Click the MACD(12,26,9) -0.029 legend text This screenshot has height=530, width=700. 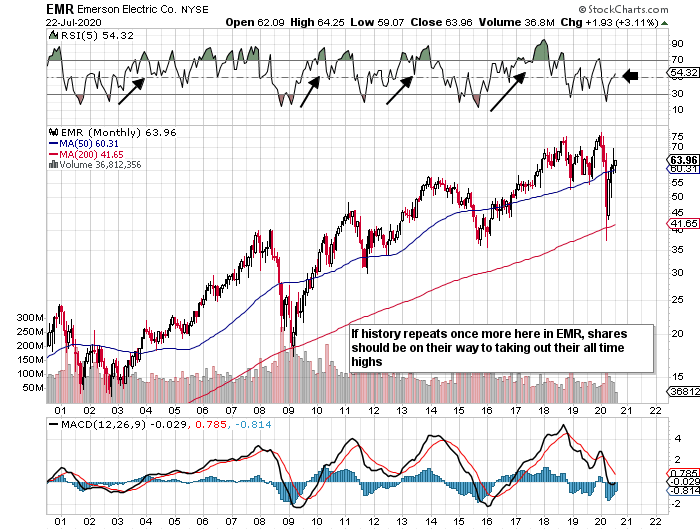(x=124, y=424)
